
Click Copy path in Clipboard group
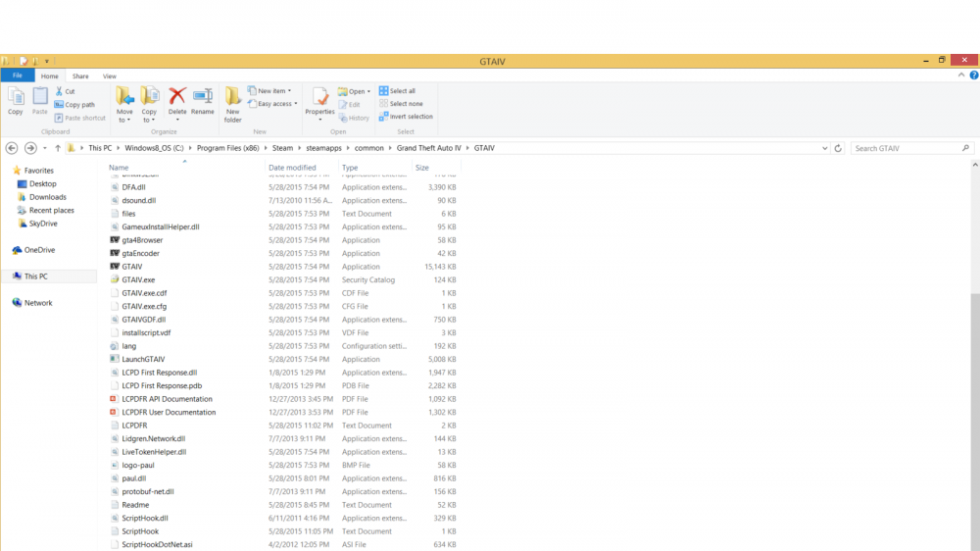(74, 105)
